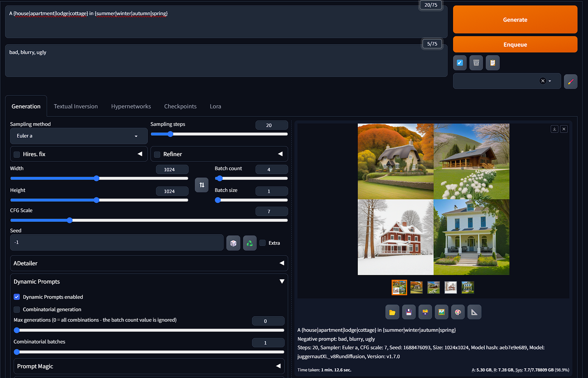Click the dice to randomize the seed
This screenshot has width=588, height=378.
[x=233, y=242]
